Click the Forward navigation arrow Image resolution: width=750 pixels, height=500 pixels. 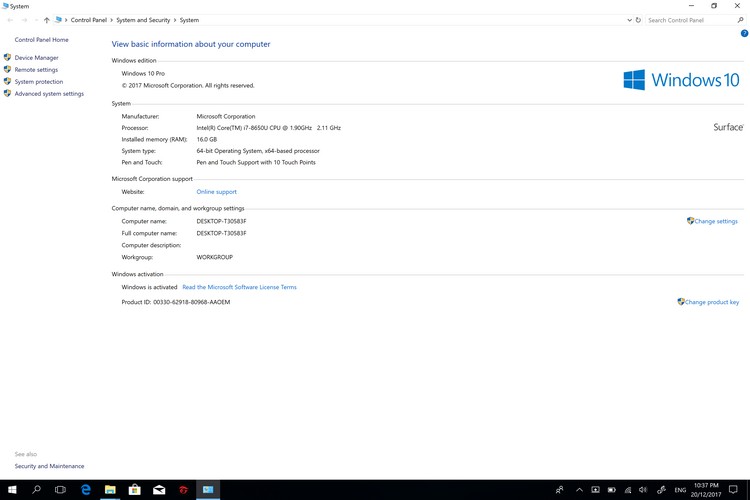click(x=24, y=20)
